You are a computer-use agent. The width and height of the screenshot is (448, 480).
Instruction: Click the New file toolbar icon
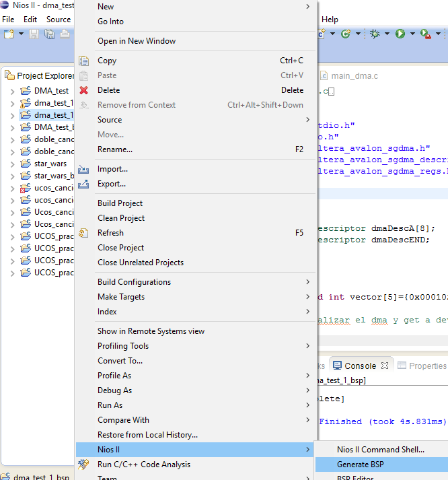[9, 34]
